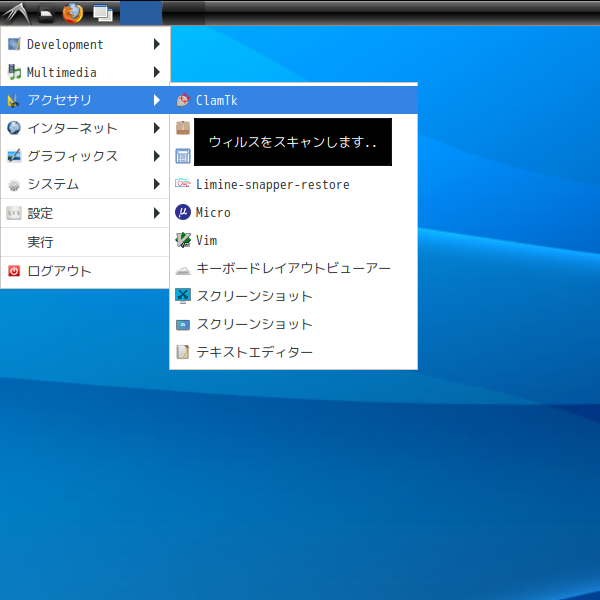Expand the Development submenu
Image resolution: width=600 pixels, height=600 pixels.
tap(85, 44)
